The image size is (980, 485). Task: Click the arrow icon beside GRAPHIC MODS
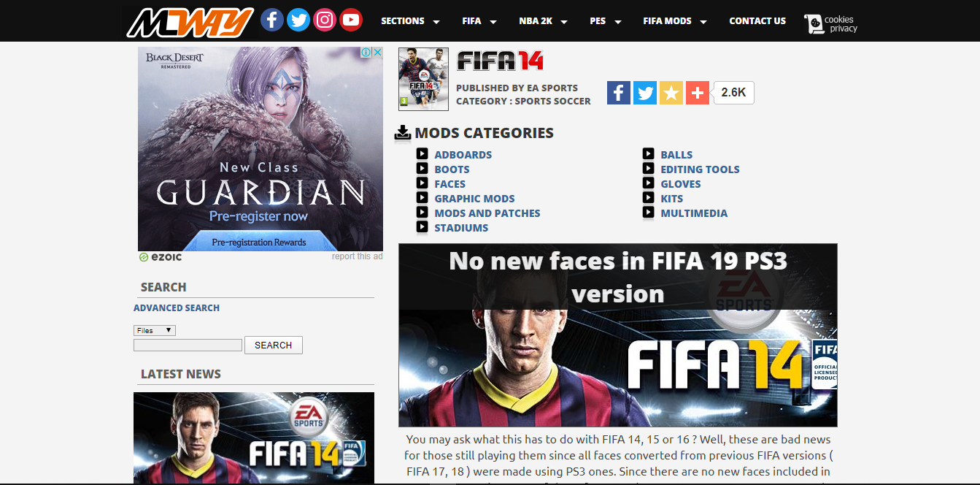pyautogui.click(x=422, y=198)
